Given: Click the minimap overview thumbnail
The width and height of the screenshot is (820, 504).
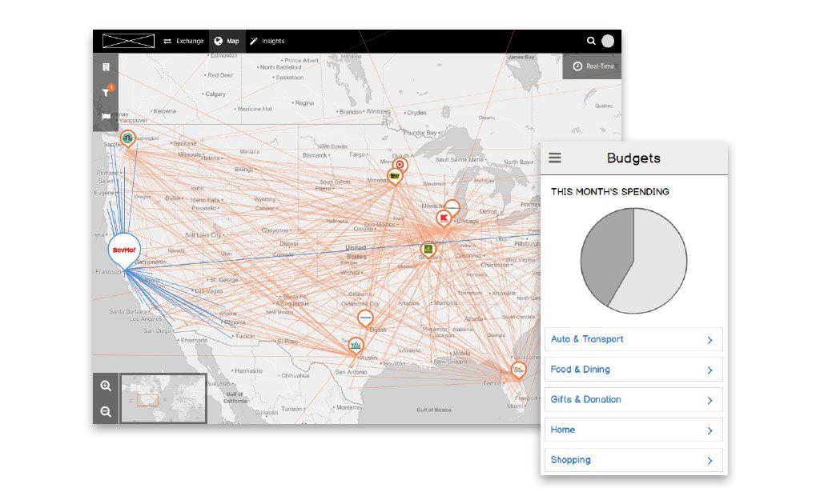Looking at the screenshot, I should [x=163, y=398].
